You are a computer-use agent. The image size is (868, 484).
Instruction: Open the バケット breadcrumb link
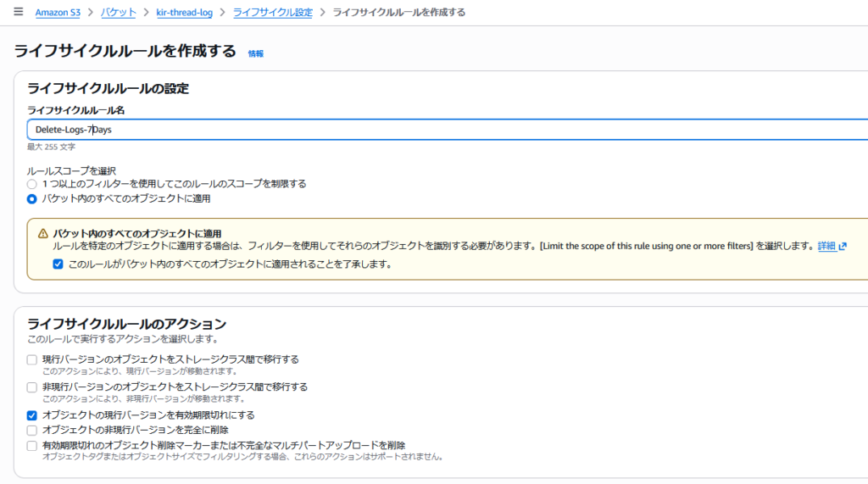(x=118, y=13)
